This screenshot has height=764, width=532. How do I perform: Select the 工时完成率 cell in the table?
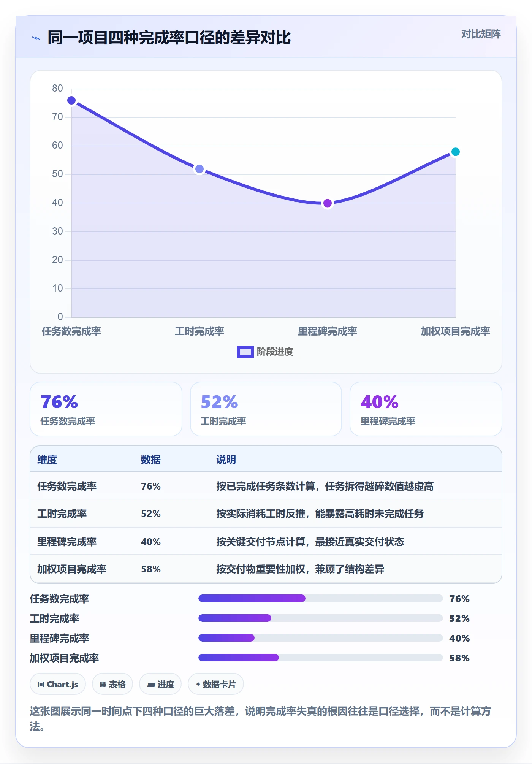click(62, 514)
